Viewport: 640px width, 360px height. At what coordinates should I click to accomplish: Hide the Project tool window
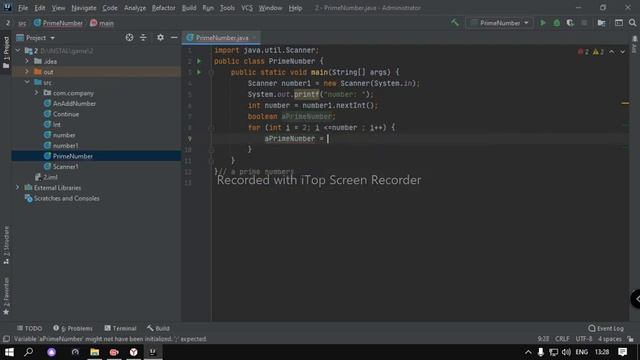tap(174, 38)
